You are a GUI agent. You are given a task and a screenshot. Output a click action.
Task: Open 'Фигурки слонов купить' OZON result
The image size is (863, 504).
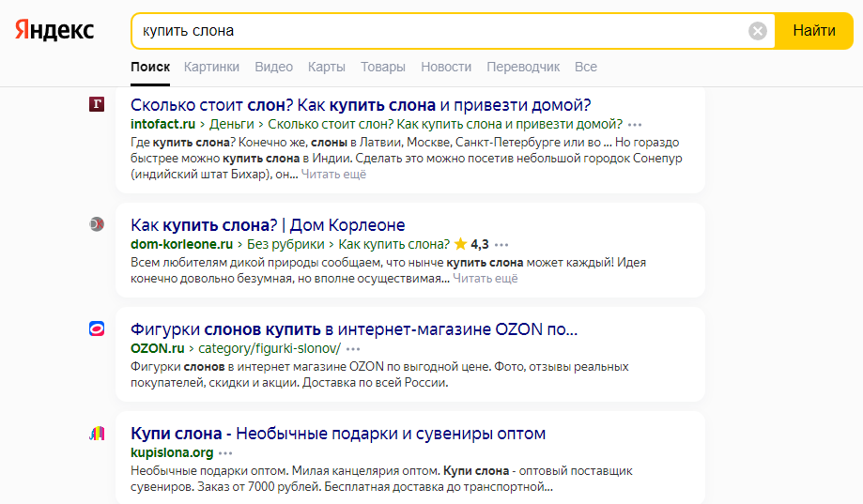pyautogui.click(x=354, y=329)
